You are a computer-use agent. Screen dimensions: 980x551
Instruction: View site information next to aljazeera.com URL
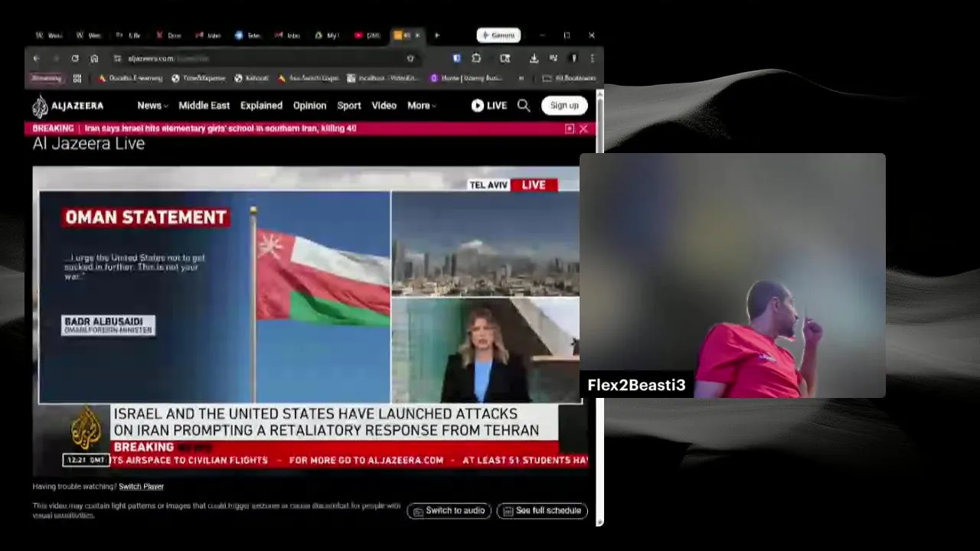117,58
